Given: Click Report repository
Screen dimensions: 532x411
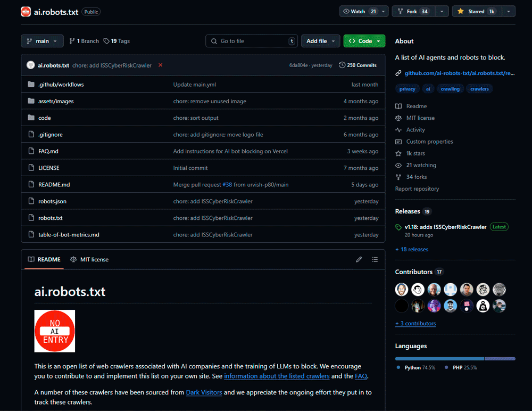Looking at the screenshot, I should (x=417, y=188).
